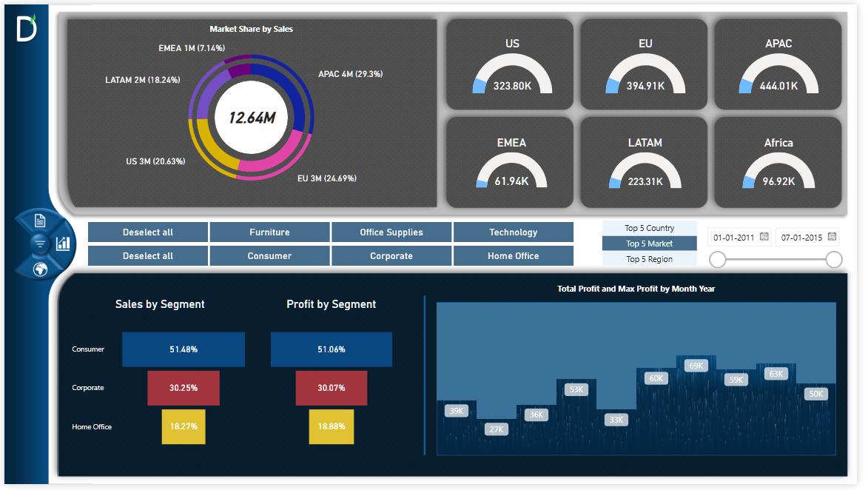Select the Consumer segment filter

tap(269, 256)
